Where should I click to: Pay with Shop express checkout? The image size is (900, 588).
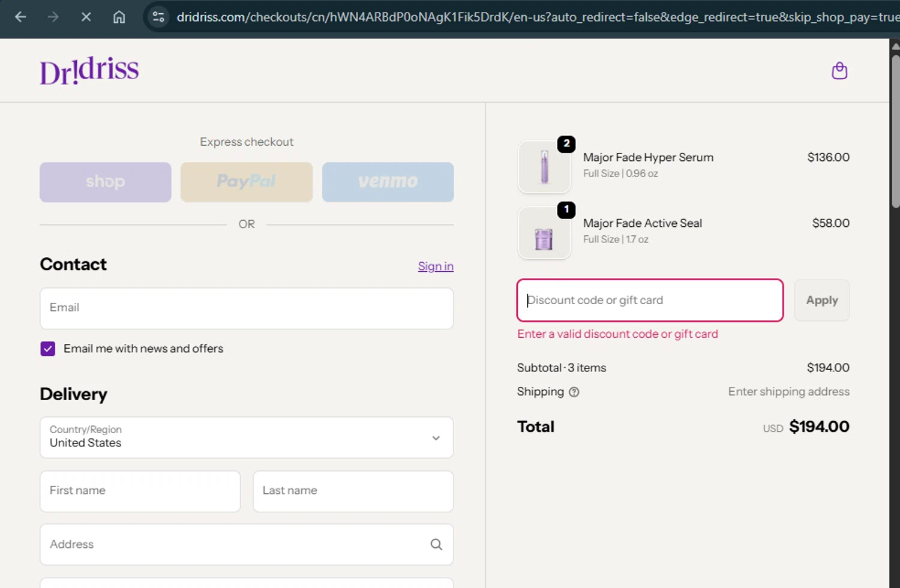106,182
